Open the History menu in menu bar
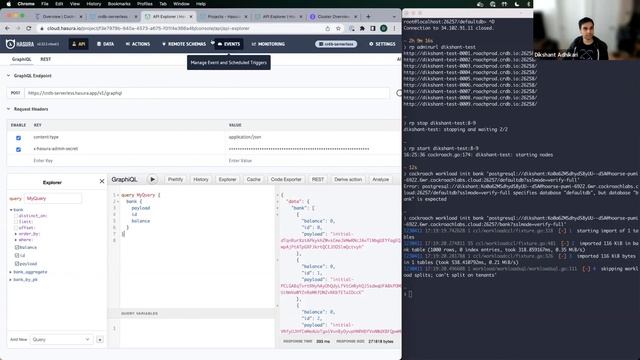Screen dimensions: 640x360 [93, 4]
